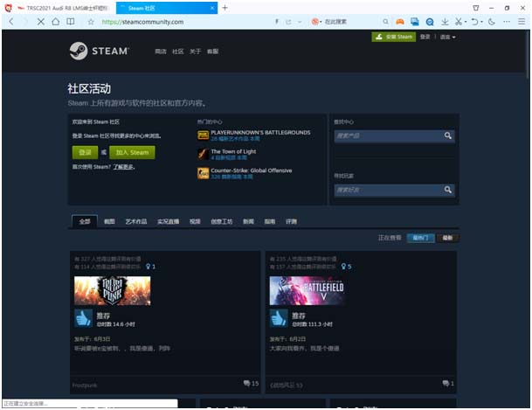Viewport: 532px width, 410px height.
Task: Open a new browser tab
Action: 225,8
